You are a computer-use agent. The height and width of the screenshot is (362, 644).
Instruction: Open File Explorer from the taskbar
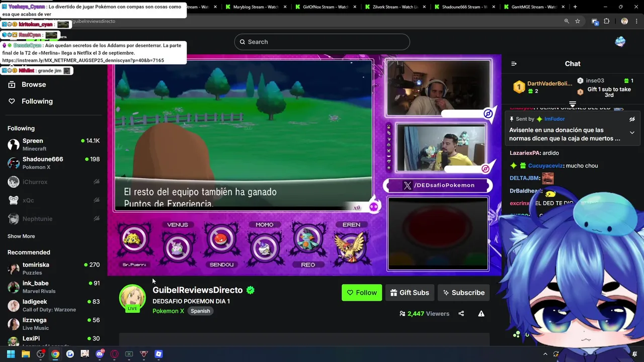pyautogui.click(x=26, y=354)
